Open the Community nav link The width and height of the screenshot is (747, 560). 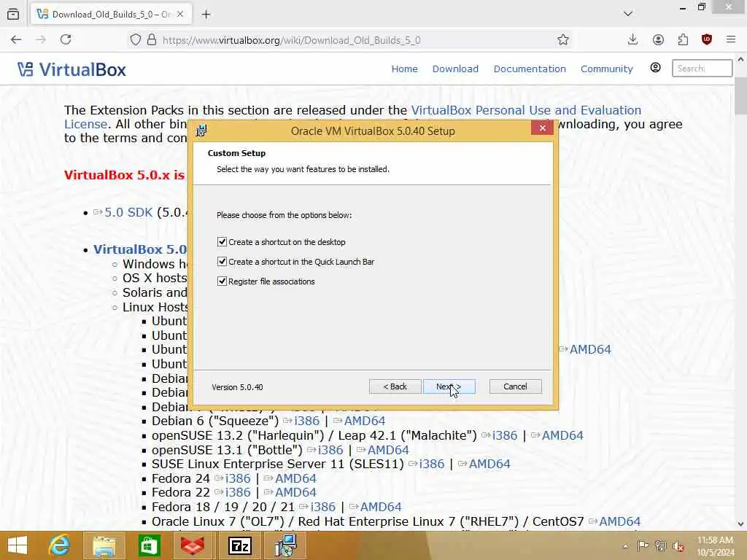pos(606,69)
